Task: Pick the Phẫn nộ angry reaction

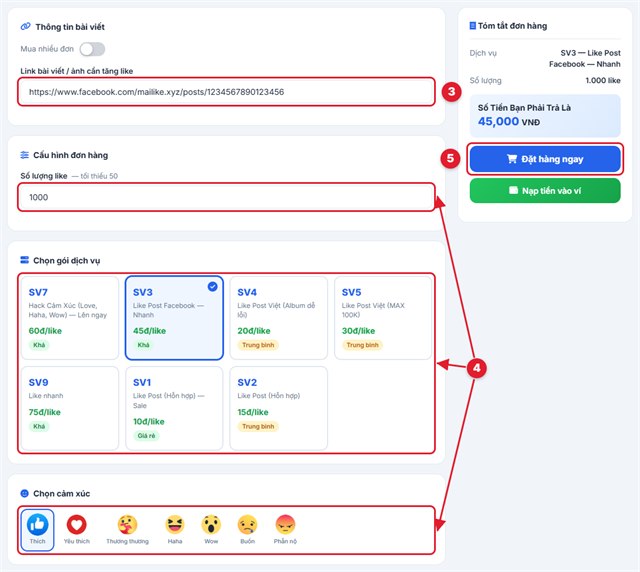Action: tap(285, 530)
